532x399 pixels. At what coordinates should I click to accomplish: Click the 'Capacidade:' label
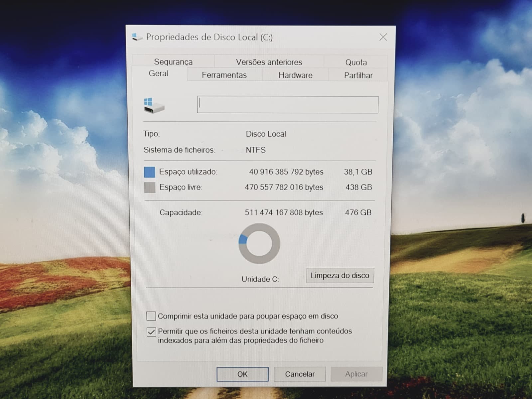[x=181, y=212]
